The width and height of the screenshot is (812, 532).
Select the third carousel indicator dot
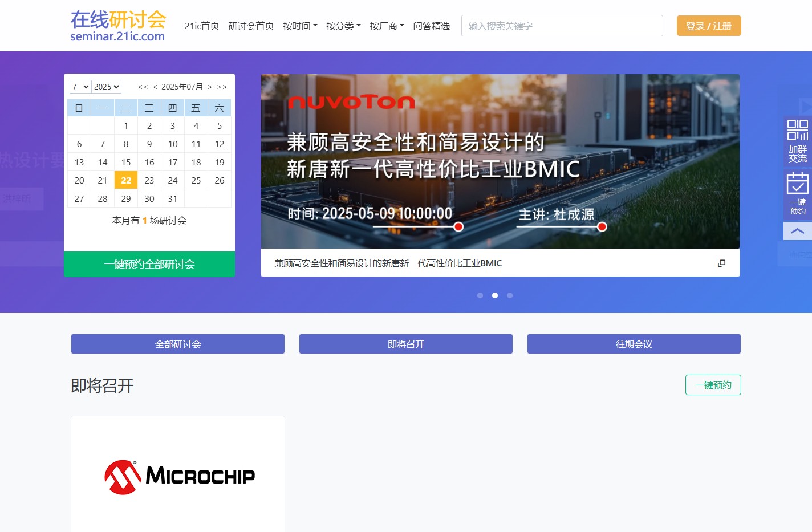[510, 295]
